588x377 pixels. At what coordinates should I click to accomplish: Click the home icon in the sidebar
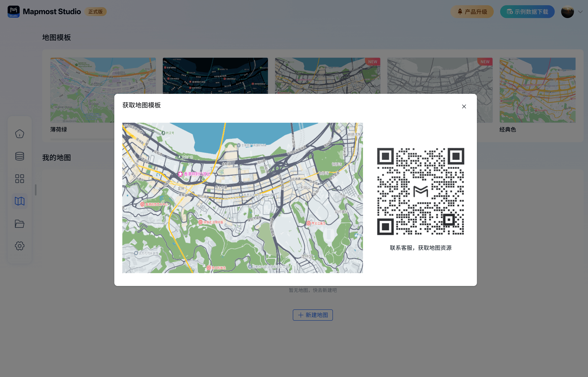[20, 134]
